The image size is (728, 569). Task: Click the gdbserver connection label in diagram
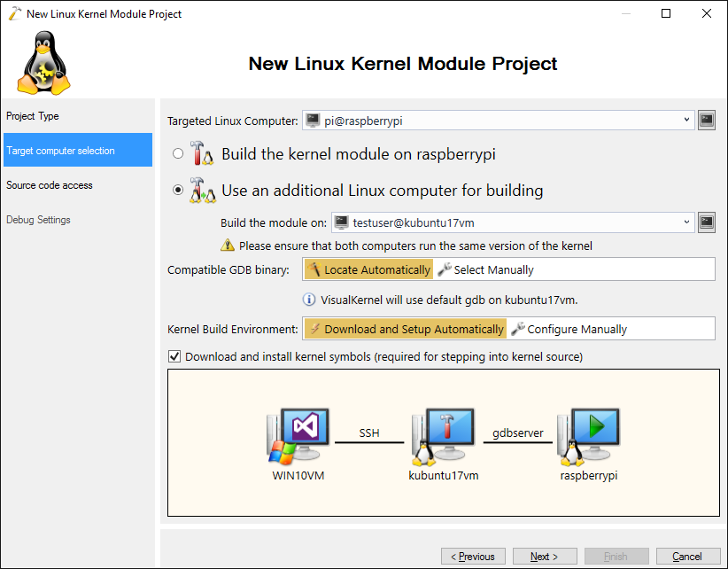click(518, 433)
